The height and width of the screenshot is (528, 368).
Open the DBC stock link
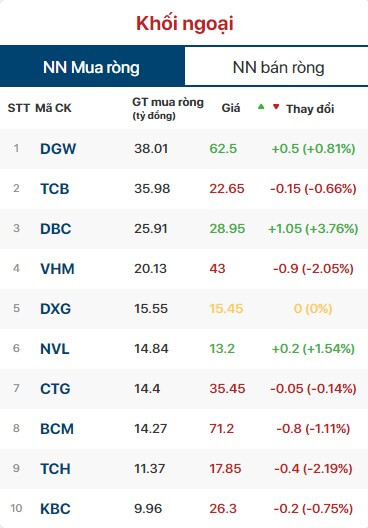(x=56, y=229)
